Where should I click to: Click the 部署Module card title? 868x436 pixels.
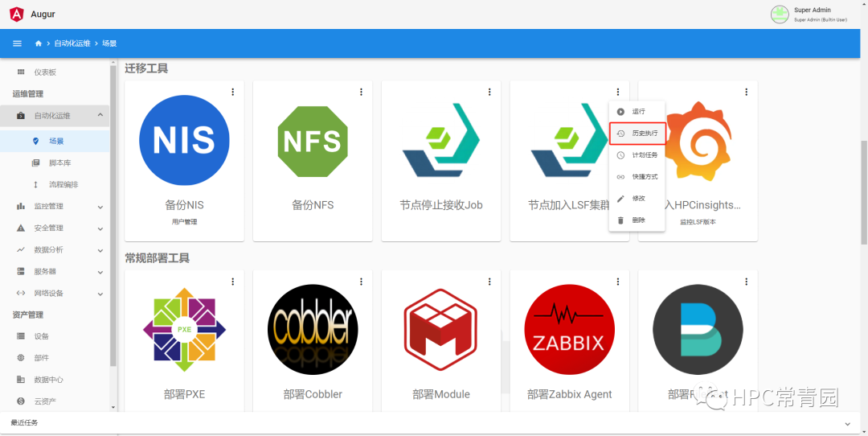(x=441, y=394)
